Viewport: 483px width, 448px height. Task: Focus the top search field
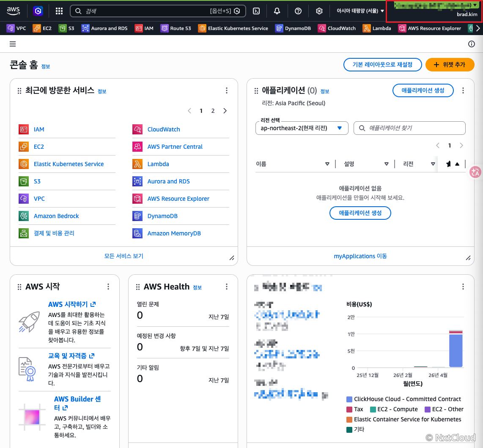[158, 11]
